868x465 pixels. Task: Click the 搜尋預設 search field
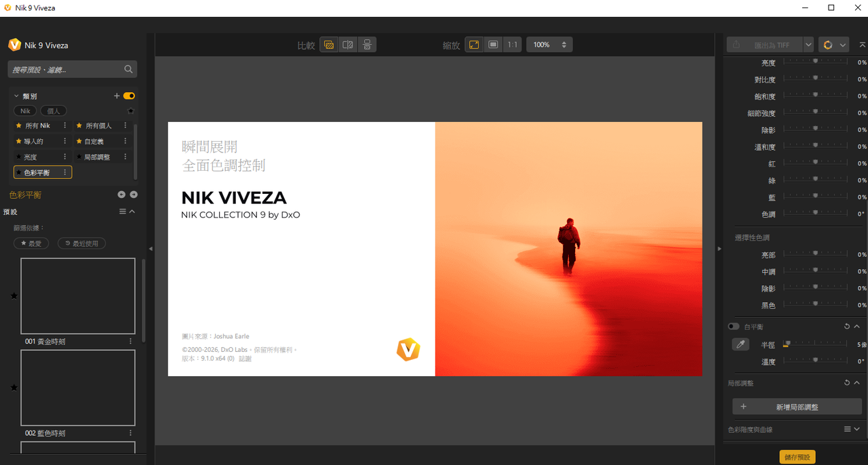click(x=73, y=69)
